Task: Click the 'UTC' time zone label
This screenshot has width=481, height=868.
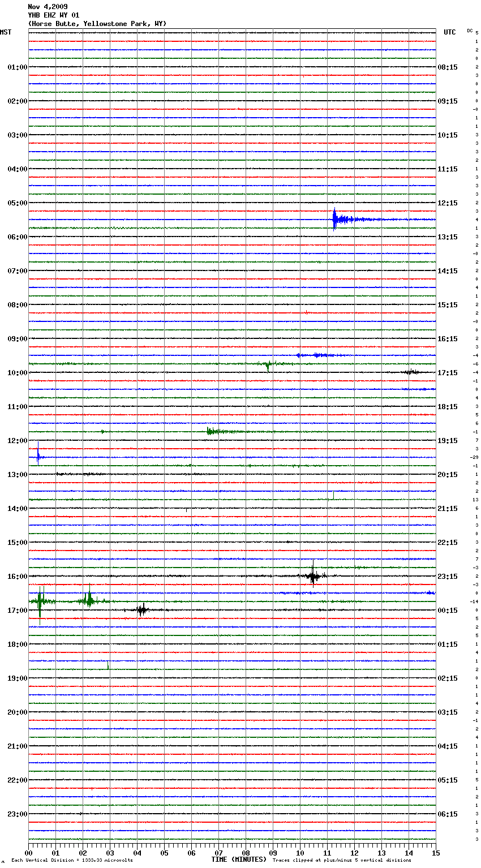Action: [450, 32]
